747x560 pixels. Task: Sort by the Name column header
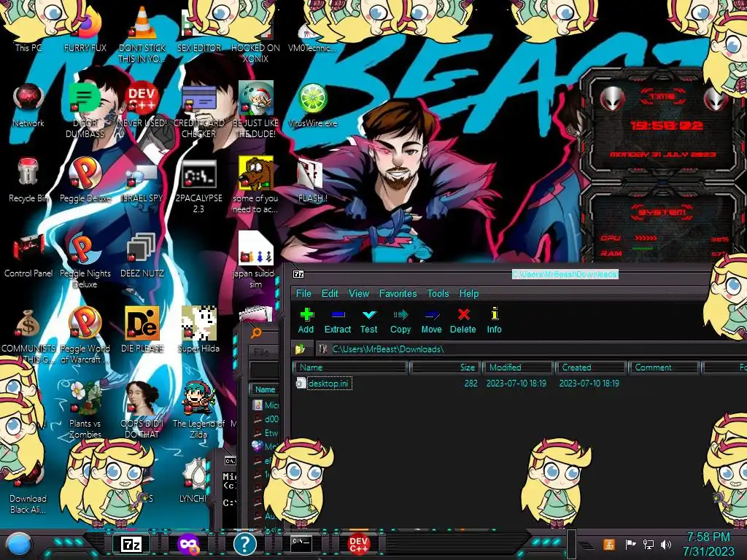click(x=351, y=367)
